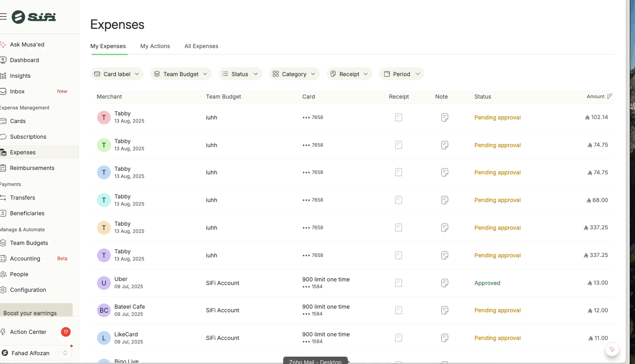
Task: Click the Amount sort icon
Action: 609,96
